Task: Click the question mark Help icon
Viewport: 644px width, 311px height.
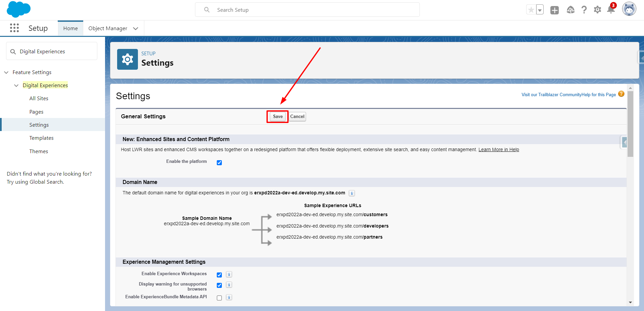Action: 584,10
